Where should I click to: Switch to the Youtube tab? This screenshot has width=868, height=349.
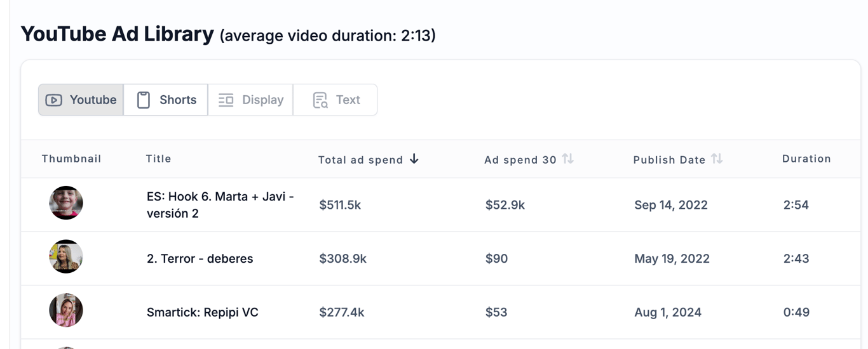click(x=81, y=100)
